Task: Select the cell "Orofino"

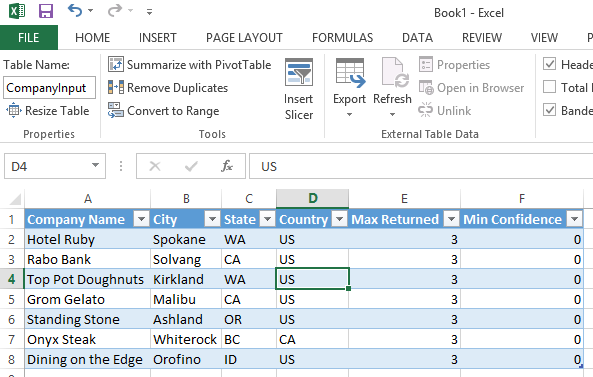Action: (x=186, y=360)
